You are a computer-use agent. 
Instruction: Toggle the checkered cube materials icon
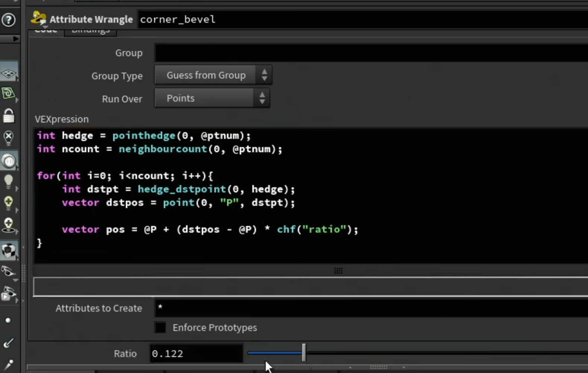9,251
